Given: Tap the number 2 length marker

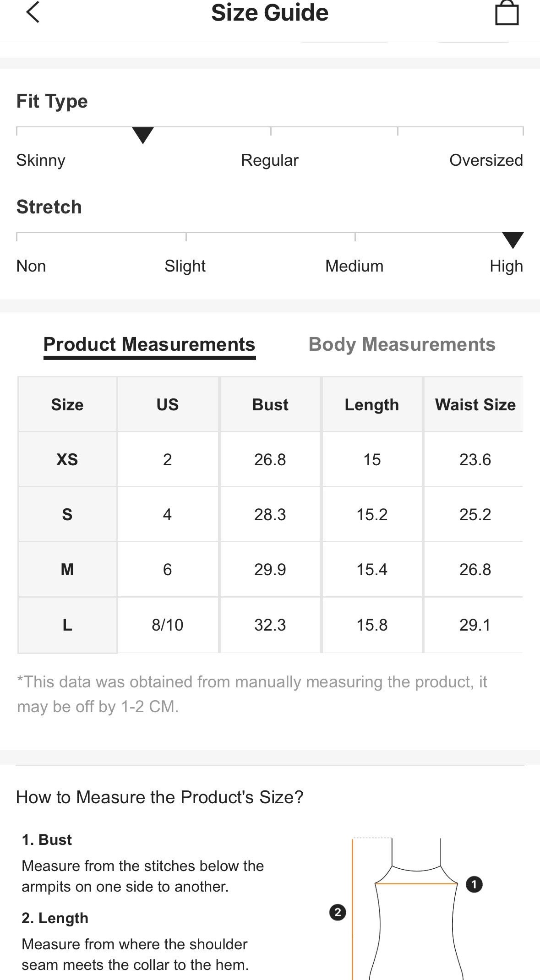Looking at the screenshot, I should (x=338, y=912).
